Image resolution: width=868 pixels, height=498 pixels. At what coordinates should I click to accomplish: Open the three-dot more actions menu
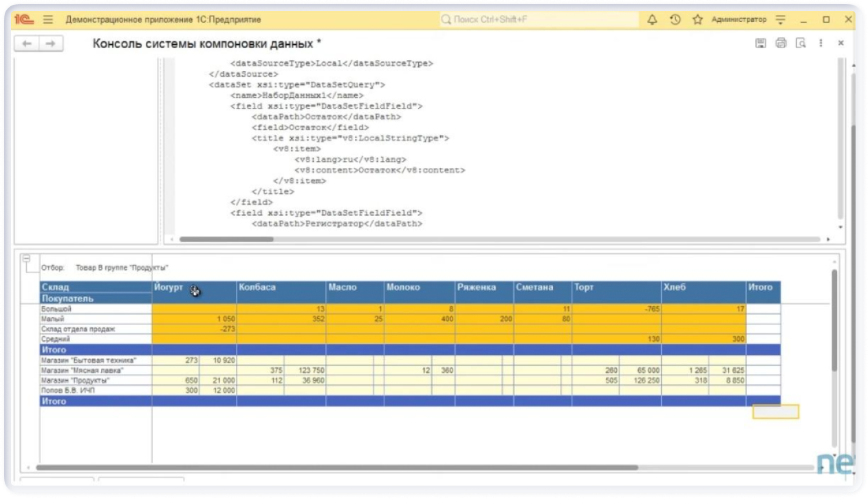pyautogui.click(x=821, y=43)
